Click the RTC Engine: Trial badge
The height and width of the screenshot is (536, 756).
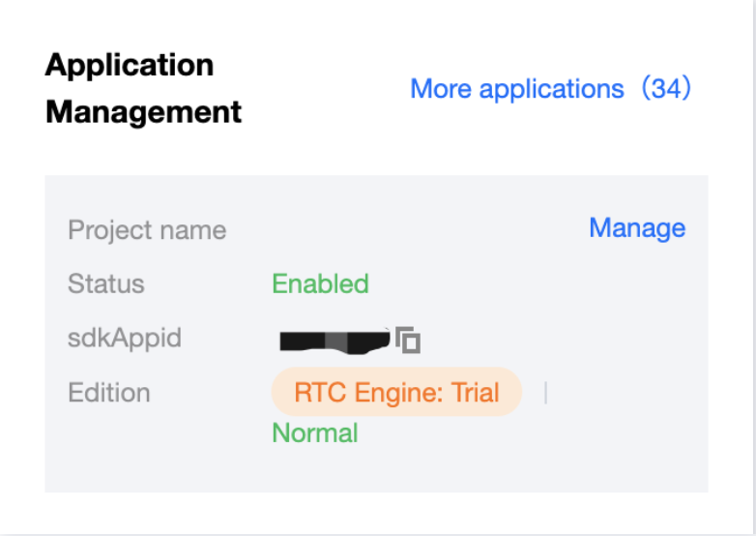[396, 392]
